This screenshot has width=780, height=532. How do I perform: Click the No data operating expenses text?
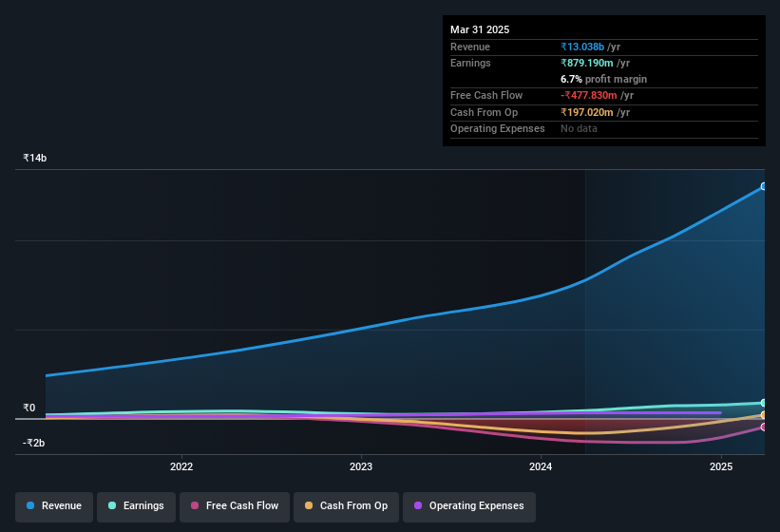click(579, 129)
